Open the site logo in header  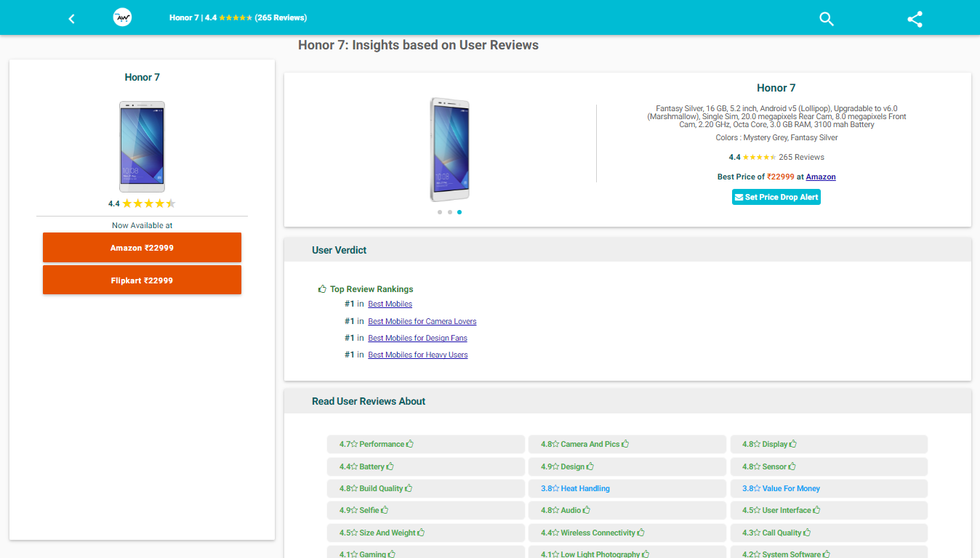[122, 17]
